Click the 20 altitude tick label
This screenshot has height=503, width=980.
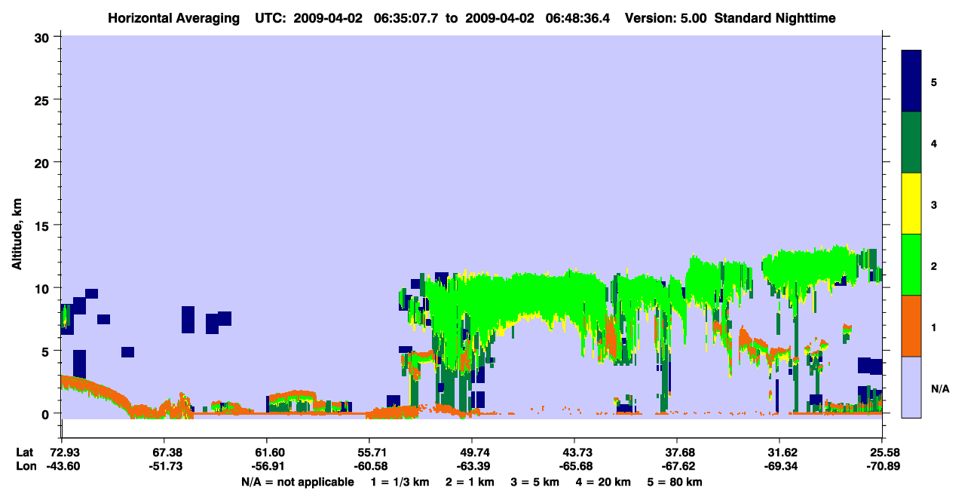(44, 162)
